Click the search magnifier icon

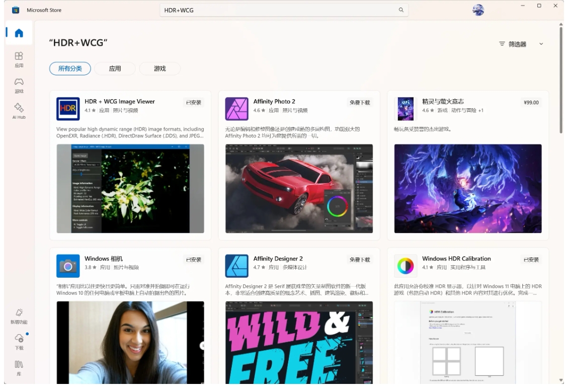pyautogui.click(x=401, y=10)
